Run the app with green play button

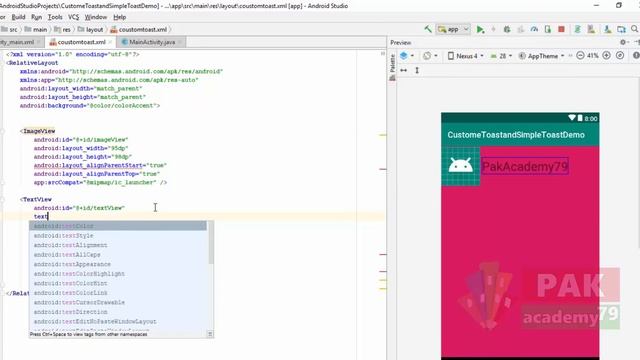[x=480, y=29]
